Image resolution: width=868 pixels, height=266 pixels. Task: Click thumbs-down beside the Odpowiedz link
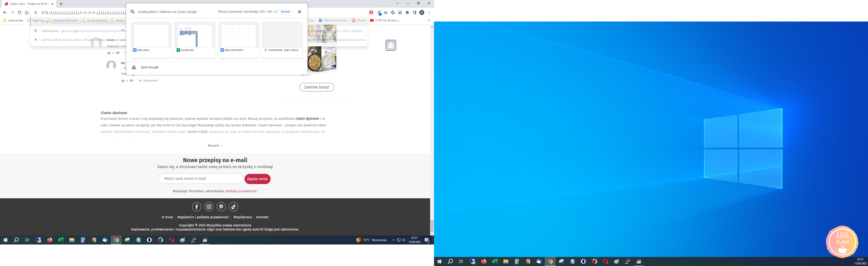point(131,81)
